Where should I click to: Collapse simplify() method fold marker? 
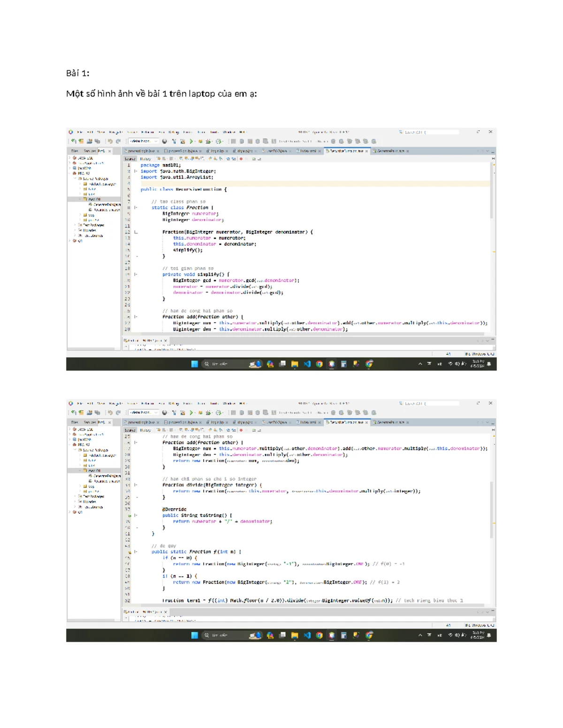coord(136,274)
